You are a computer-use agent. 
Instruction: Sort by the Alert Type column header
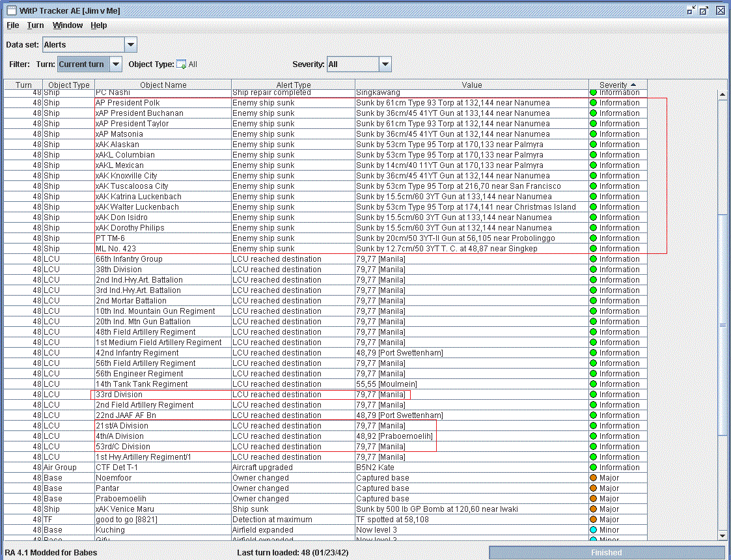tap(293, 85)
